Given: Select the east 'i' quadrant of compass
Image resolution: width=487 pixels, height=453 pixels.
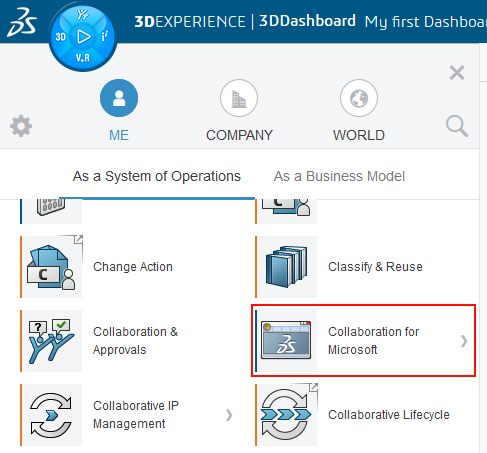Looking at the screenshot, I should (x=104, y=36).
